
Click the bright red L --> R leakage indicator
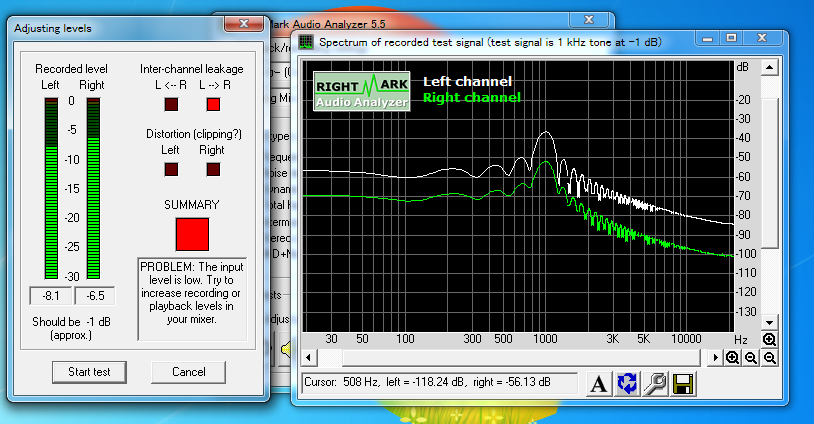coord(212,103)
